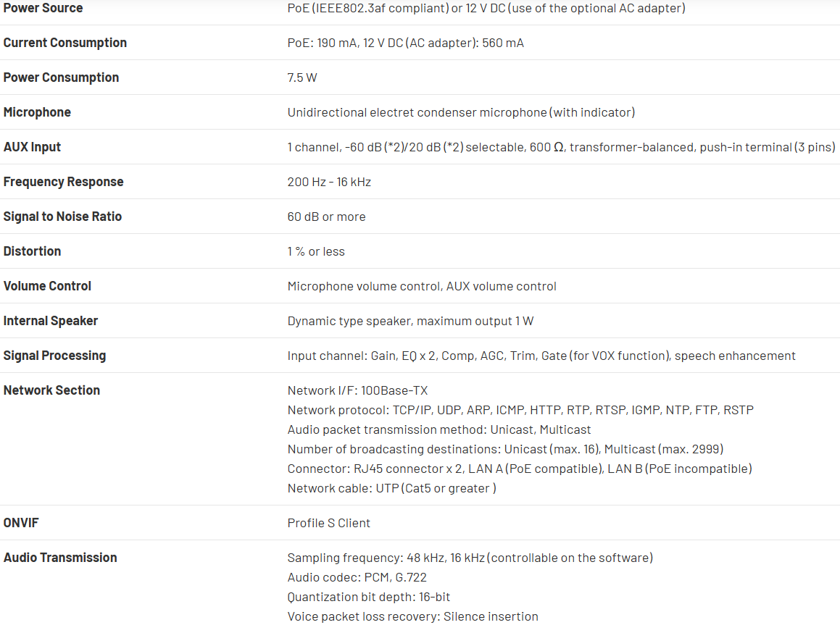Click the Internal Speaker row label
840x625 pixels.
click(50, 321)
